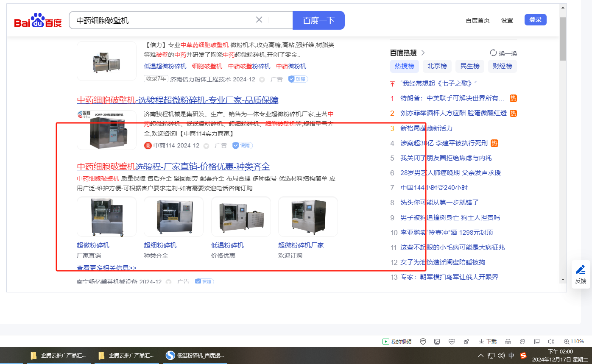Switch to the 财经榜 tab
592x364 pixels.
pyautogui.click(x=502, y=66)
